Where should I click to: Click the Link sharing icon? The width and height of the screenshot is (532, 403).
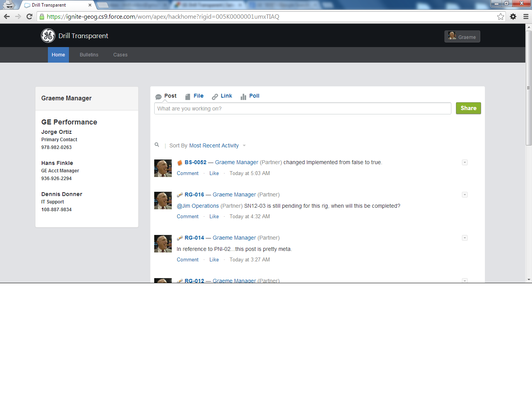[x=215, y=96]
